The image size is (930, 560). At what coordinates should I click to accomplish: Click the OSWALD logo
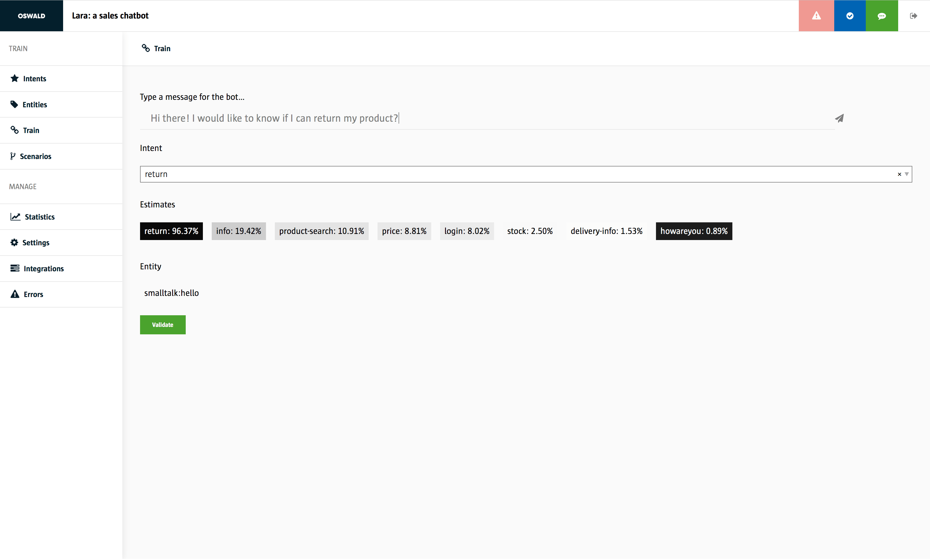click(x=31, y=16)
